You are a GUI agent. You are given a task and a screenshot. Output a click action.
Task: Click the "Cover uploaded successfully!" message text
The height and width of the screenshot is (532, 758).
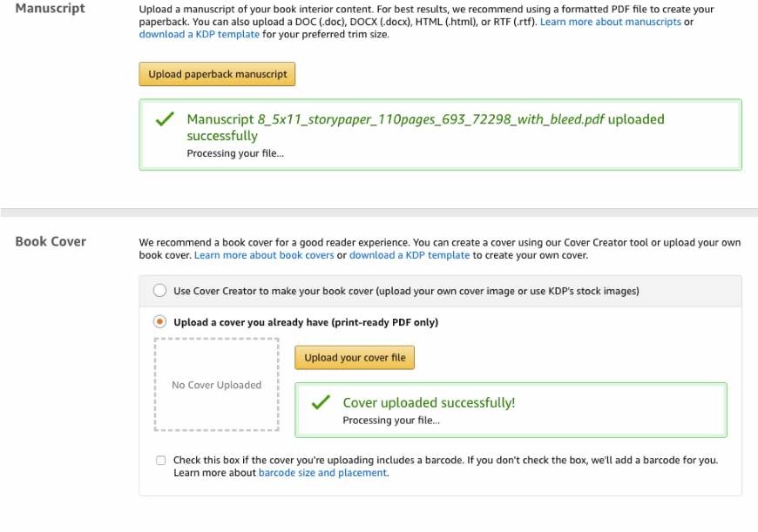click(x=429, y=402)
